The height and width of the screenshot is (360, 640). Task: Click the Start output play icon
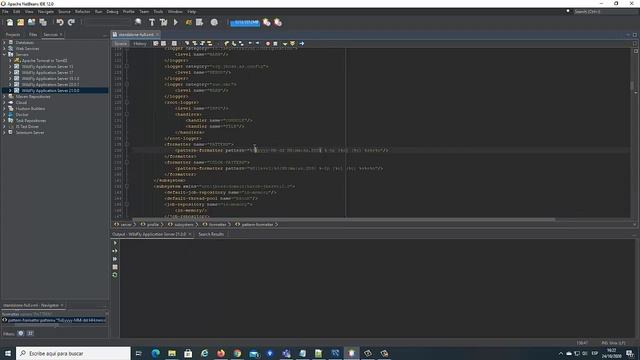coord(115,243)
